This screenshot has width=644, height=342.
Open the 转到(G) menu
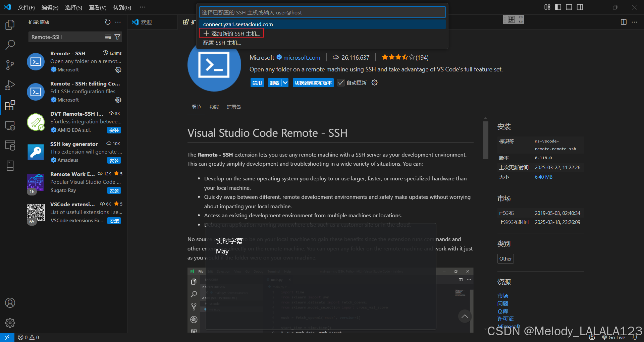122,7
